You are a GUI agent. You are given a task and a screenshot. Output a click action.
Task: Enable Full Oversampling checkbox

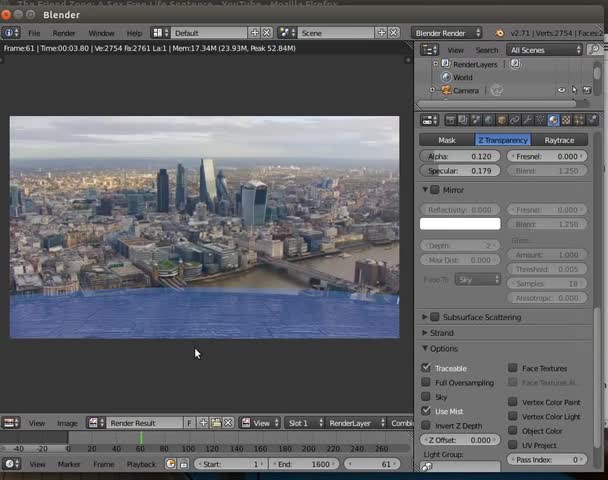point(426,382)
